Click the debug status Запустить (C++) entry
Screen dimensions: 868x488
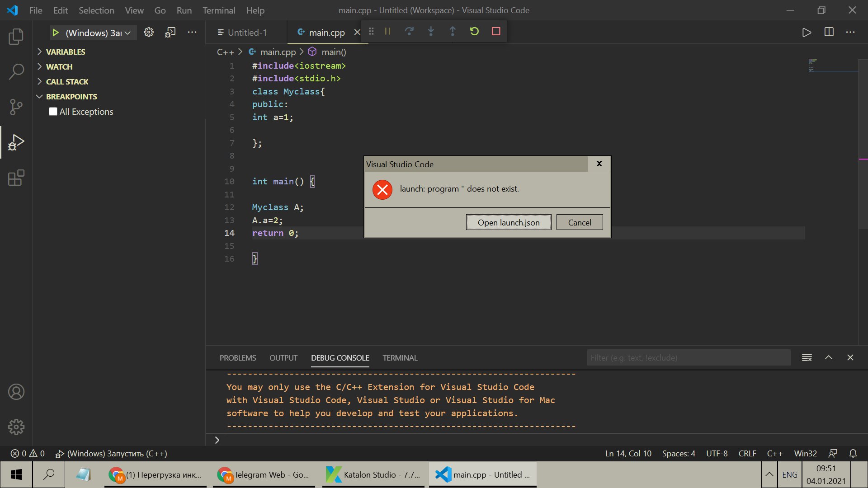coord(111,453)
